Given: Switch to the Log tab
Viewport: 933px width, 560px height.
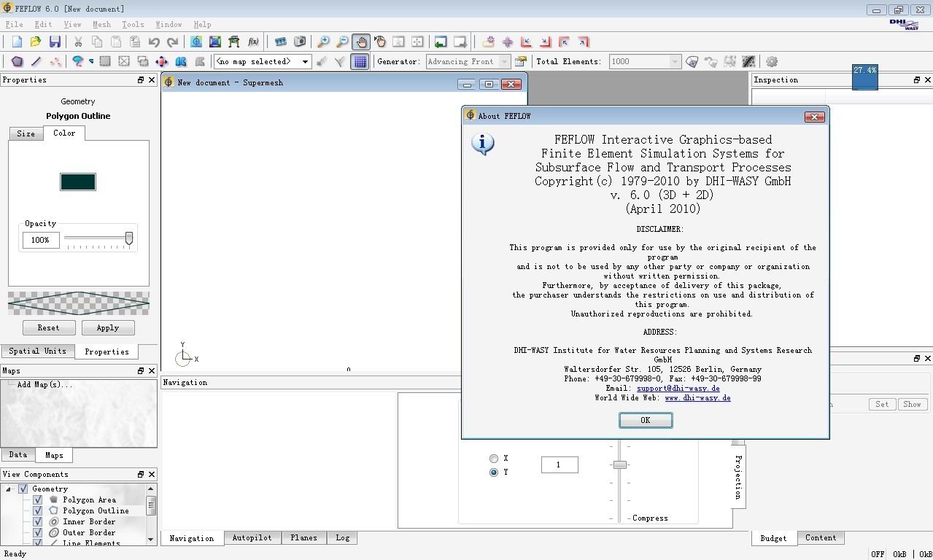Looking at the screenshot, I should (x=342, y=537).
